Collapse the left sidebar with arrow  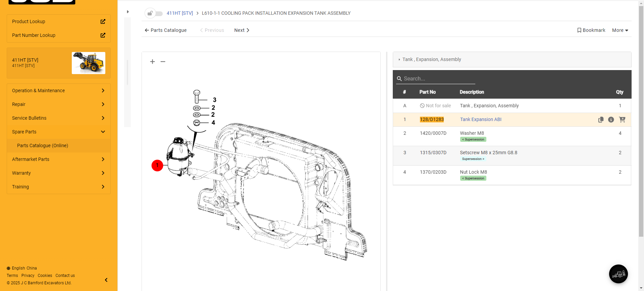(106, 280)
